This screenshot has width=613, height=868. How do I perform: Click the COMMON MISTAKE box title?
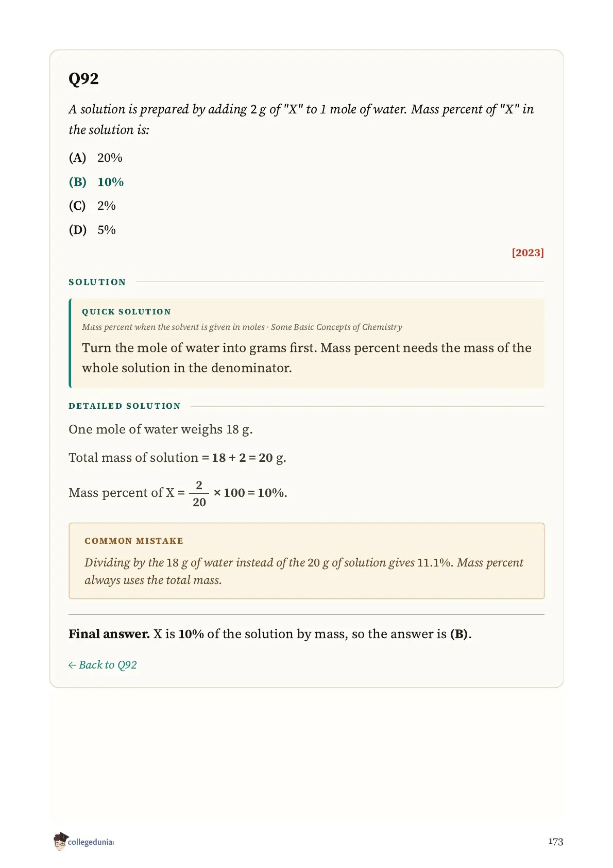134,541
